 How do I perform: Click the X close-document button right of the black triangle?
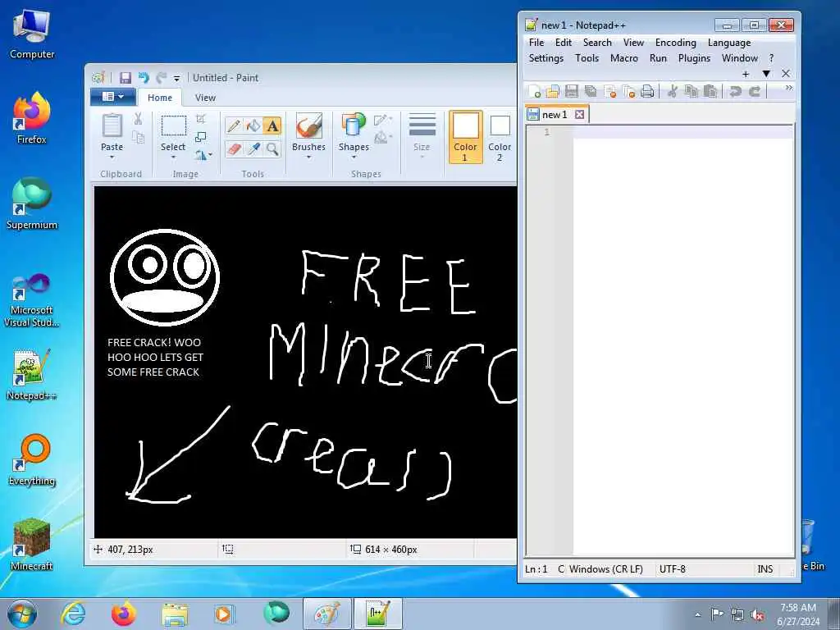[785, 74]
